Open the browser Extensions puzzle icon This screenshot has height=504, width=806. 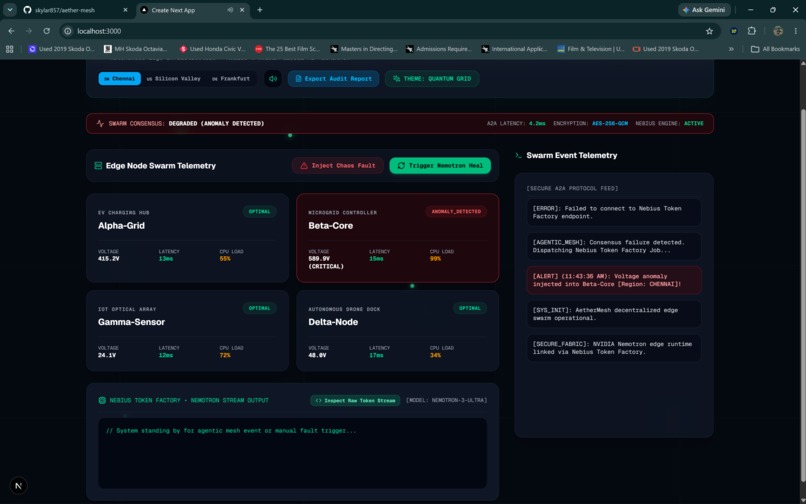(x=752, y=31)
